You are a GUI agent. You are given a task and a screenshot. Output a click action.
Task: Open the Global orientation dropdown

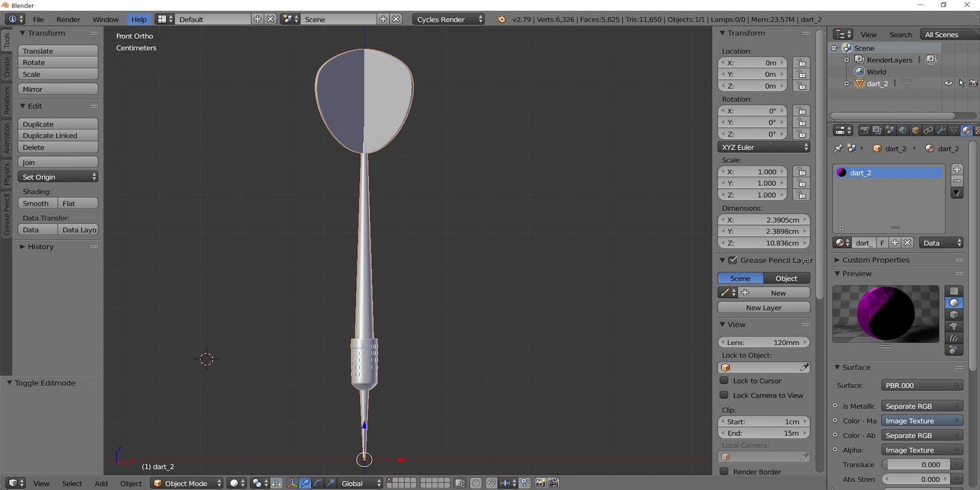pyautogui.click(x=360, y=483)
